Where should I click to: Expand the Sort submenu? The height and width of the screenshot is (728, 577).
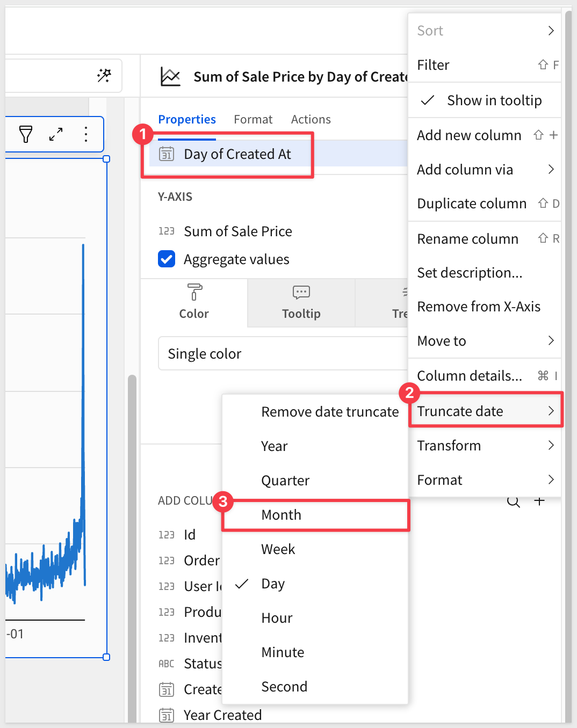484,31
